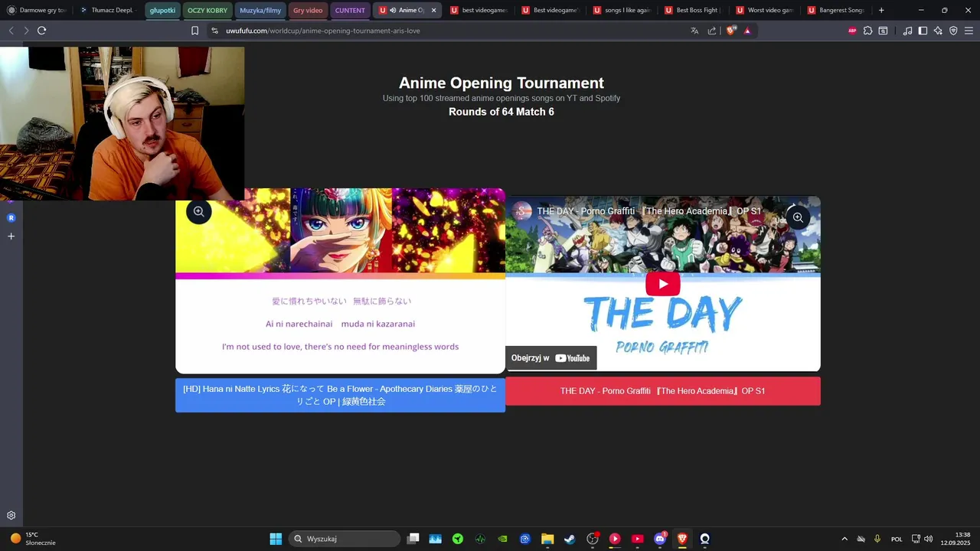Switch to the Worst video game tab
This screenshot has height=551, width=980.
[764, 10]
